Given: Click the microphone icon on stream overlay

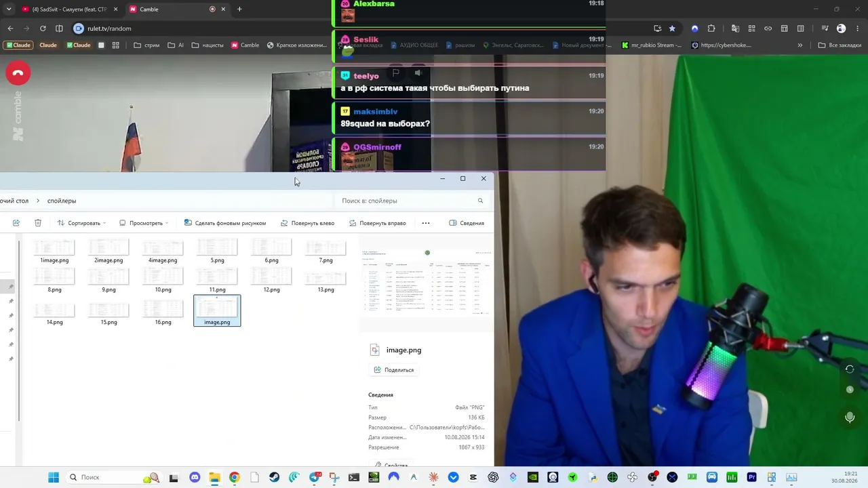Looking at the screenshot, I should click(850, 418).
